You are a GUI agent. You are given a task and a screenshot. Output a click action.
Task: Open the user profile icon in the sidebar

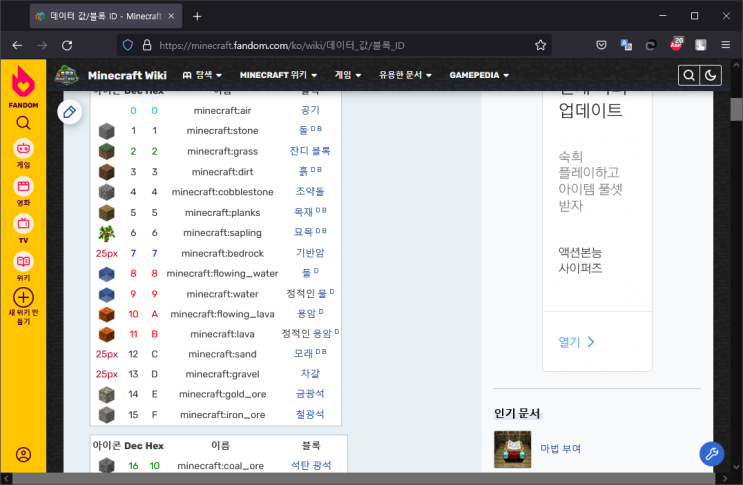(23, 454)
